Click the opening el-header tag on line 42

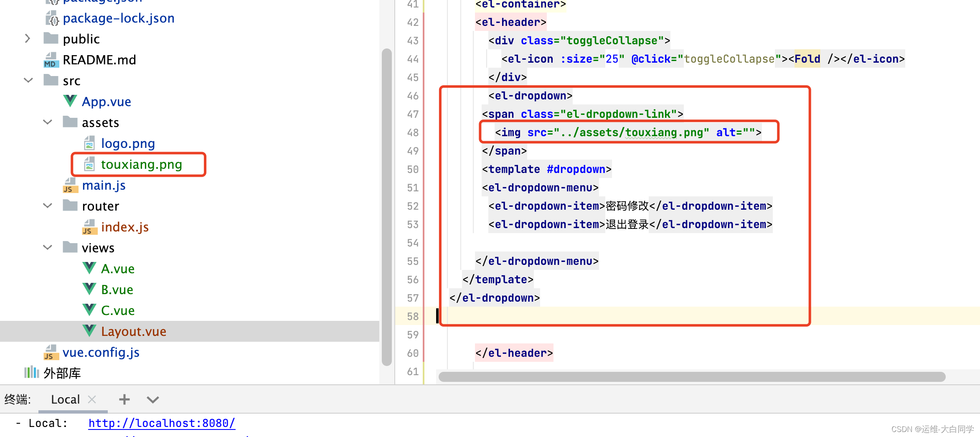510,22
